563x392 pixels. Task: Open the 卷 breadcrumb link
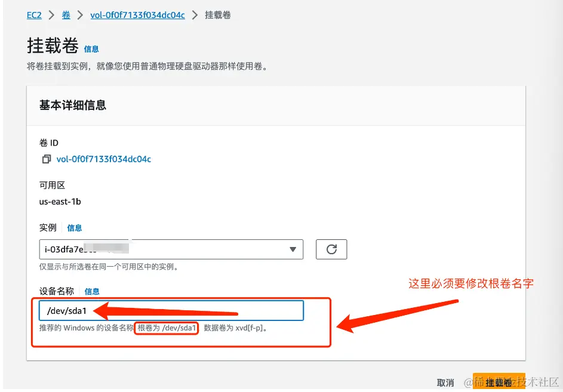[66, 15]
